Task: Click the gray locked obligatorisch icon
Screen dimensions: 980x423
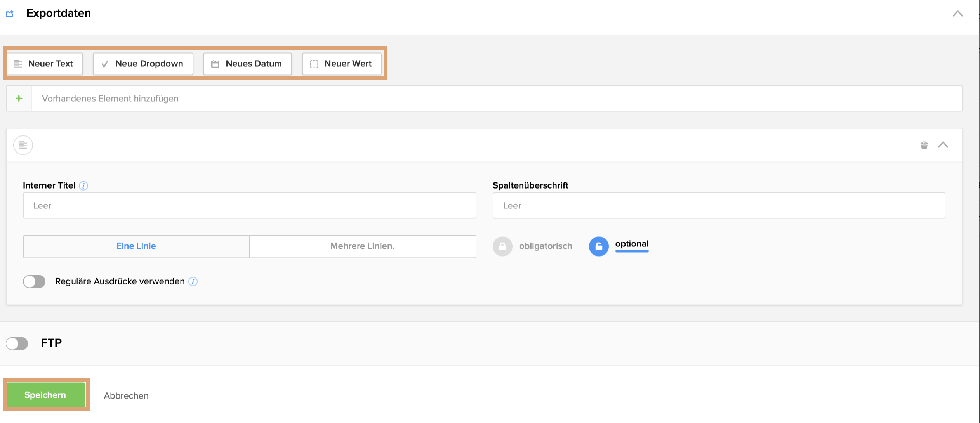Action: [x=502, y=246]
